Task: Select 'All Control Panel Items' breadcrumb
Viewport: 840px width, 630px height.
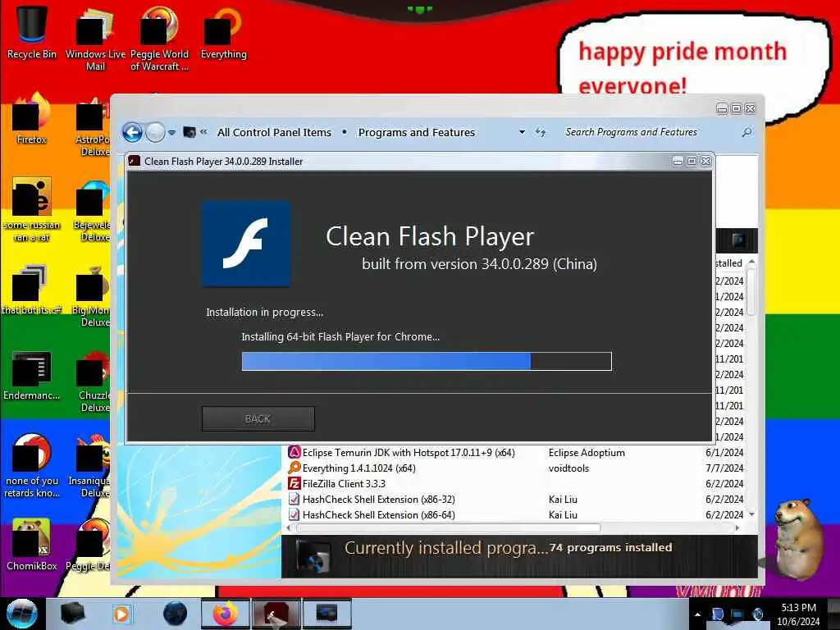Action: point(274,132)
